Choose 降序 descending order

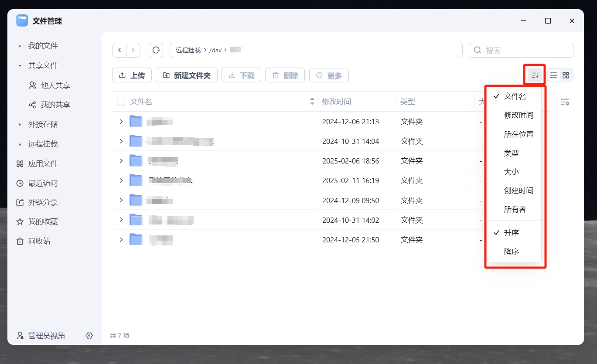[x=515, y=252]
